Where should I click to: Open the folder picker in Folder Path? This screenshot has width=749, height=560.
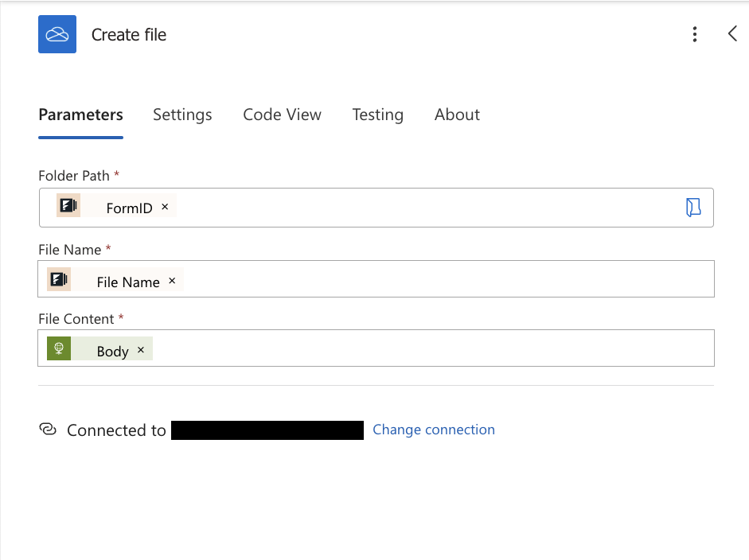pos(693,208)
